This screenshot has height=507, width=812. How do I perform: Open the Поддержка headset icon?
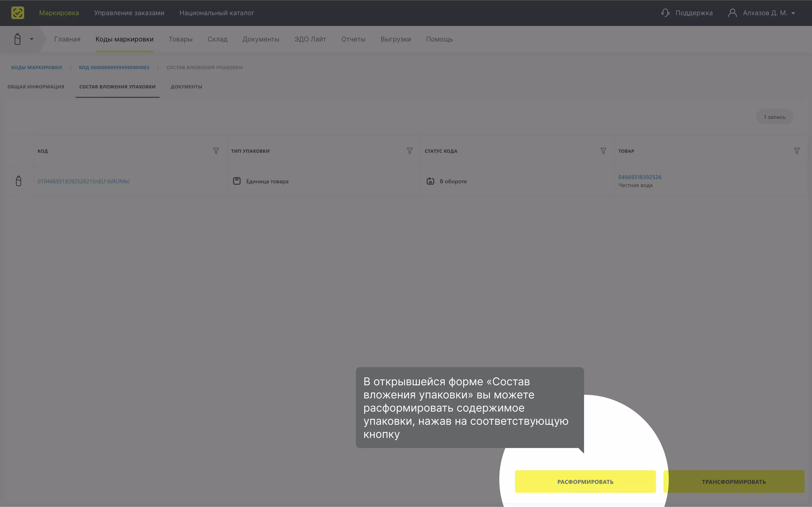click(x=665, y=13)
